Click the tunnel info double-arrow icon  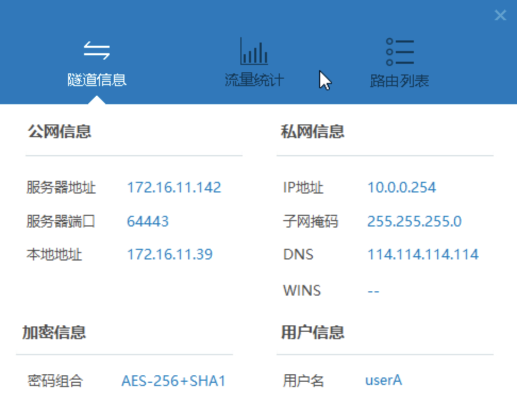click(x=97, y=51)
